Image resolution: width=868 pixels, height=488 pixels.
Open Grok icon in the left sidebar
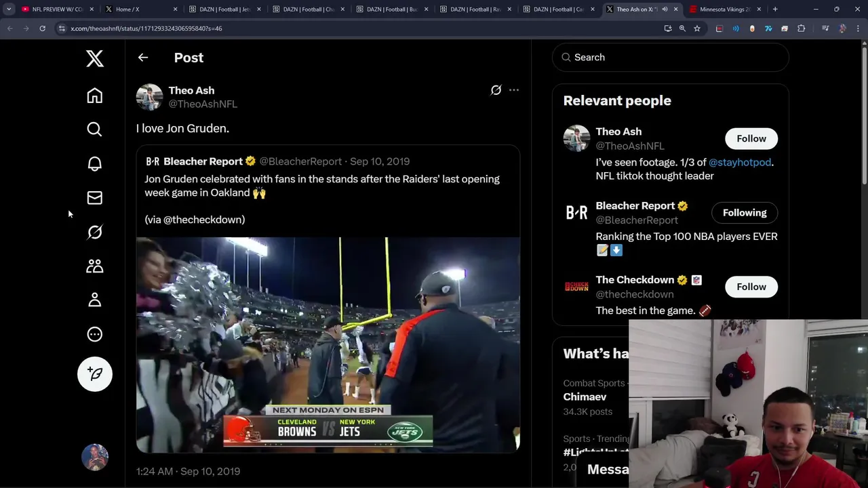coord(95,232)
